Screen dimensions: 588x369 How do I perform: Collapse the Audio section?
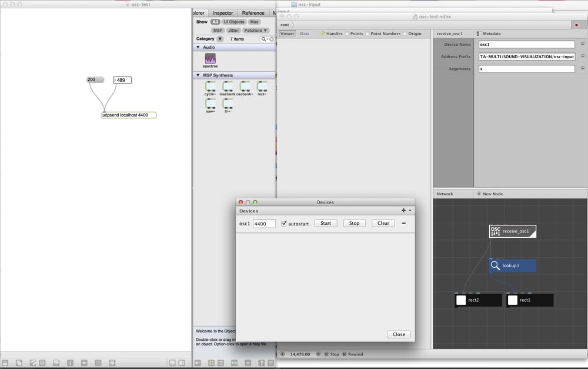point(198,47)
